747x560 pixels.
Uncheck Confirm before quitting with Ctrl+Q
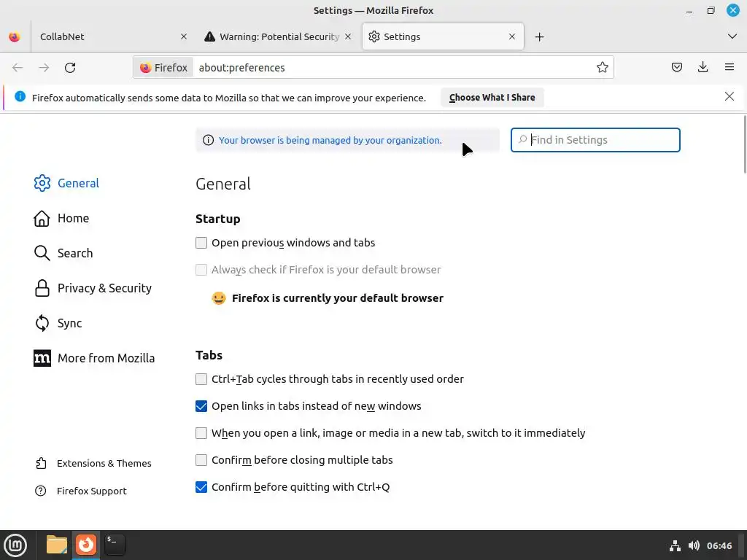(201, 487)
